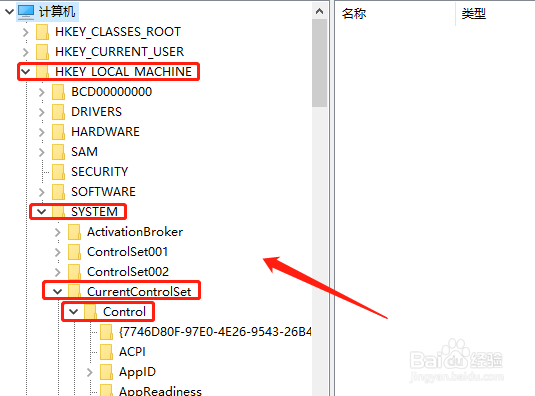Image resolution: width=535 pixels, height=396 pixels.
Task: Click the HKEY_CURRENT_USER folder icon
Action: 42,52
